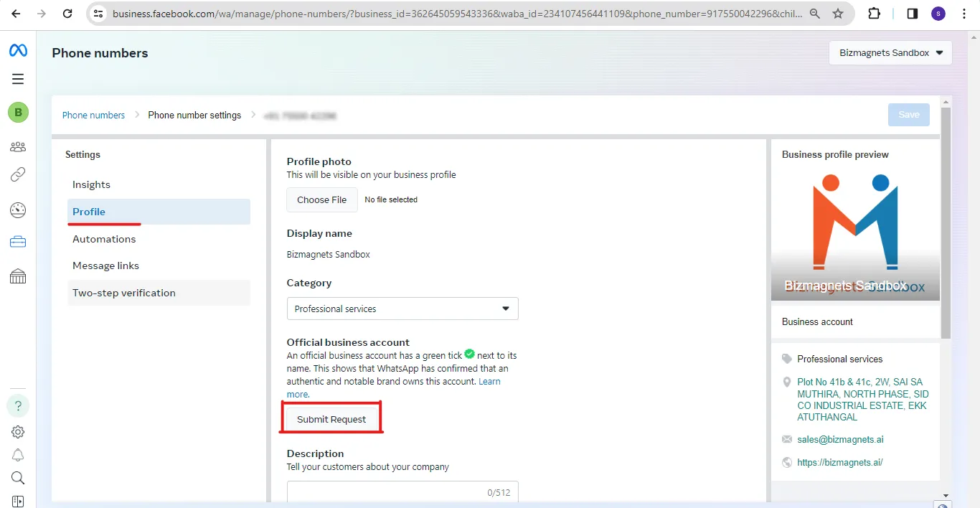980x508 pixels.
Task: Click the preview panel vertical scrollbar
Action: coord(946,222)
